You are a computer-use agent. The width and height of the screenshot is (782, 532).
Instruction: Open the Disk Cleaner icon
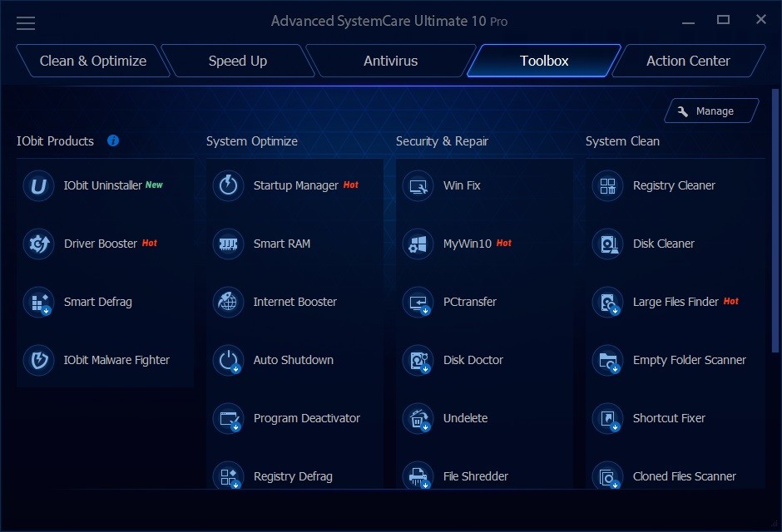[x=607, y=244]
